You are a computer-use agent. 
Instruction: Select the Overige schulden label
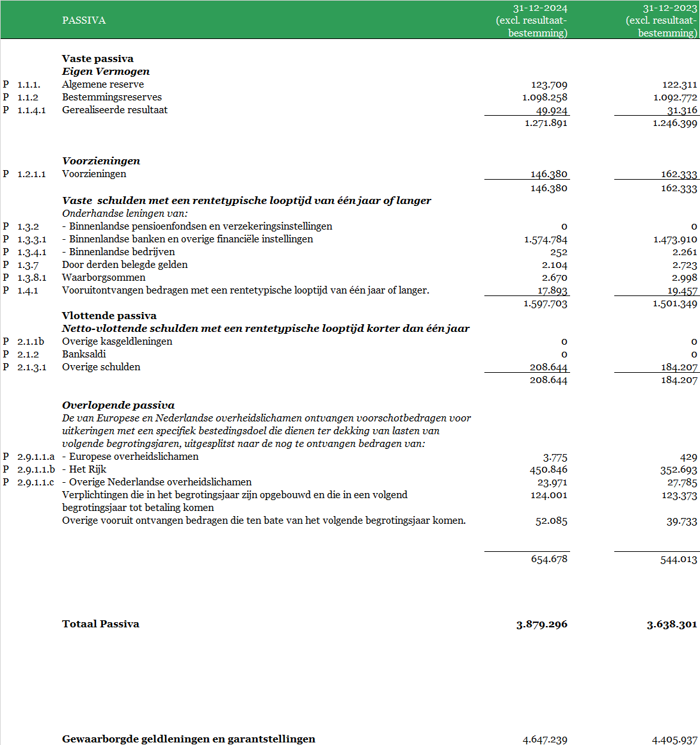pos(101,367)
